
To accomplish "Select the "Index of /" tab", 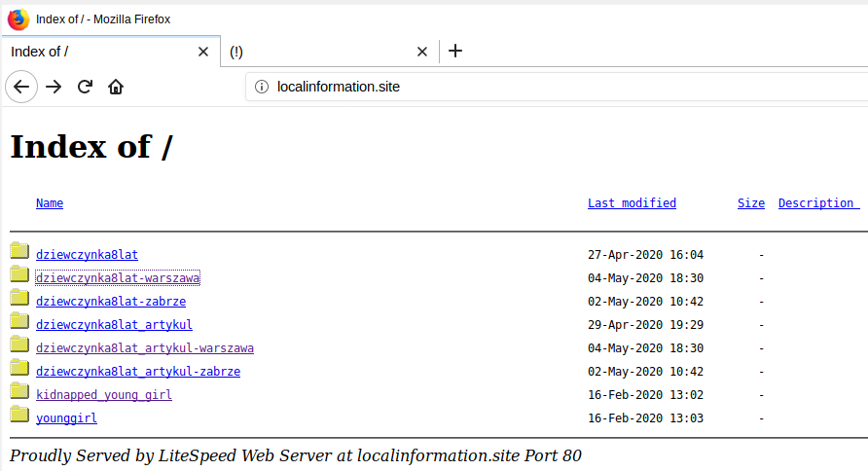I will (x=97, y=52).
